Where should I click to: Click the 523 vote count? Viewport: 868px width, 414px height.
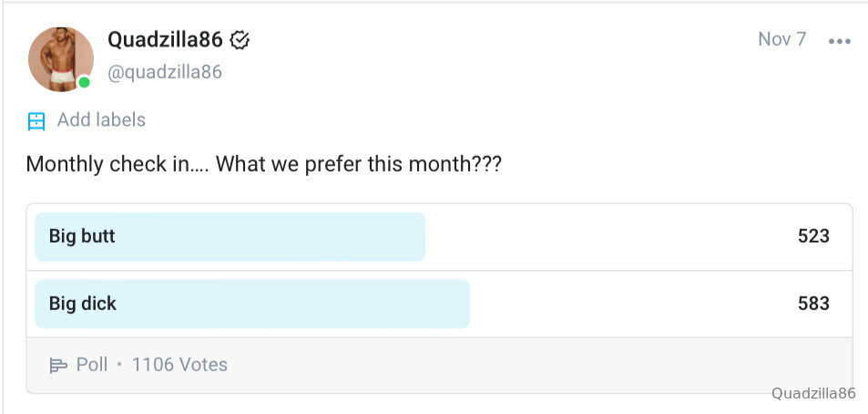[813, 237]
